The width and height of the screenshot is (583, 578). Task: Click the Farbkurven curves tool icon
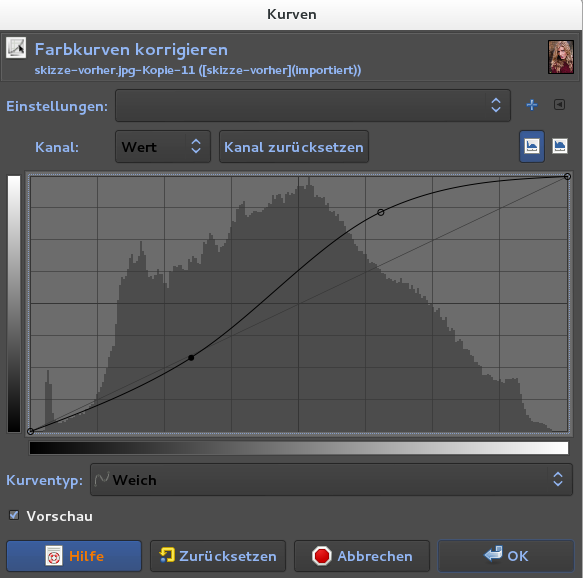click(16, 48)
